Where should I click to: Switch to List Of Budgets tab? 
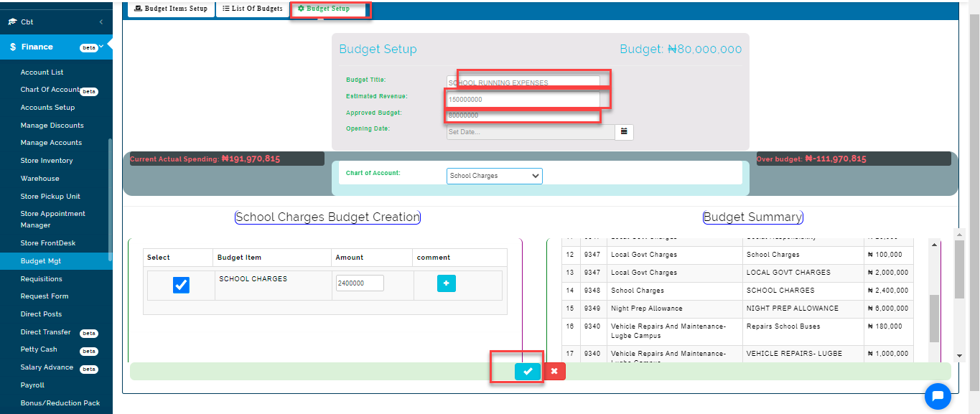[253, 9]
